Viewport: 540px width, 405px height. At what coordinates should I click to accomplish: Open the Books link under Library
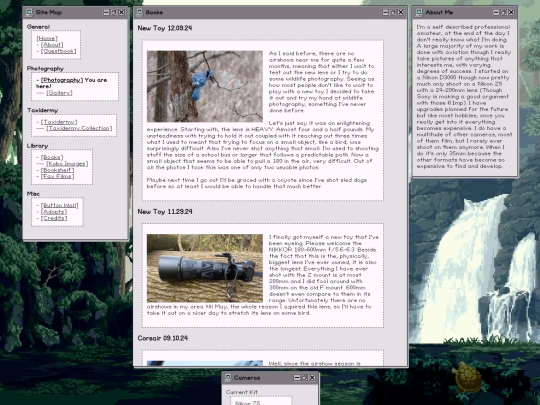pos(52,157)
